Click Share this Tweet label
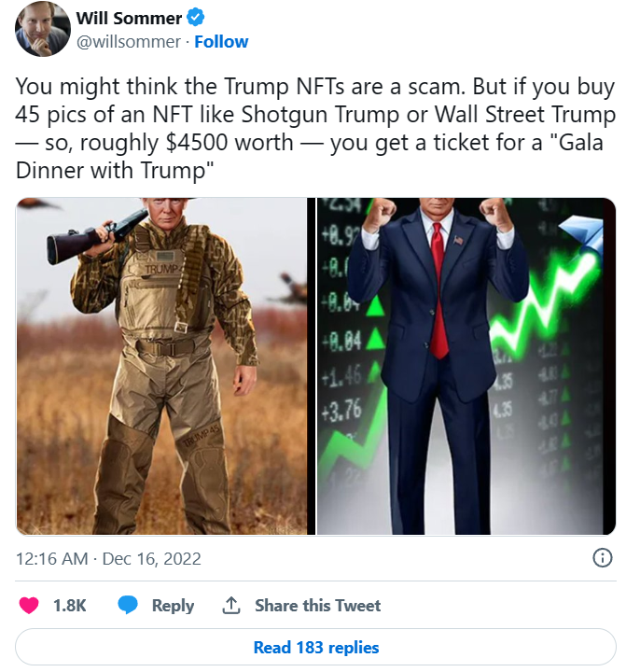This screenshot has width=626, height=672. pyautogui.click(x=317, y=605)
